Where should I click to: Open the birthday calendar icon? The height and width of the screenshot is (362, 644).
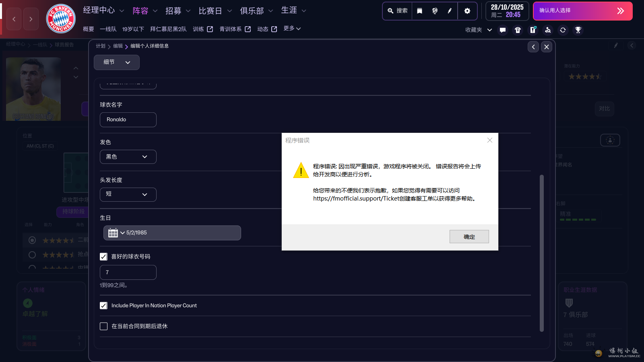pos(113,233)
